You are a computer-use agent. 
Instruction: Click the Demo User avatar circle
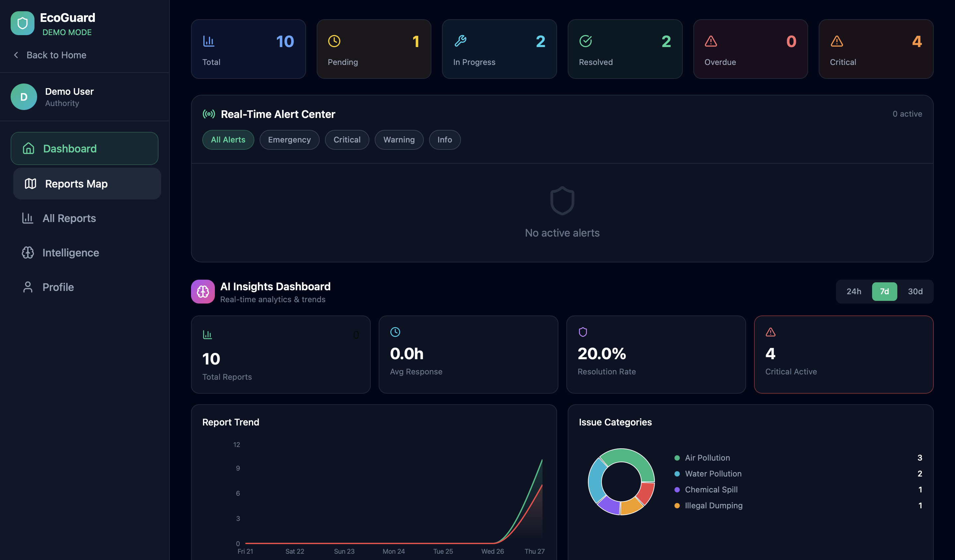point(24,97)
